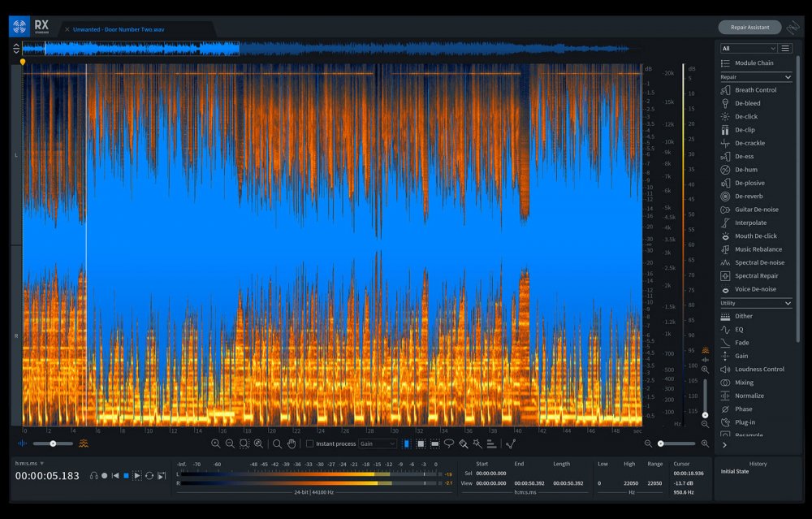
Task: Select the Brush selection tool
Action: coord(464,444)
